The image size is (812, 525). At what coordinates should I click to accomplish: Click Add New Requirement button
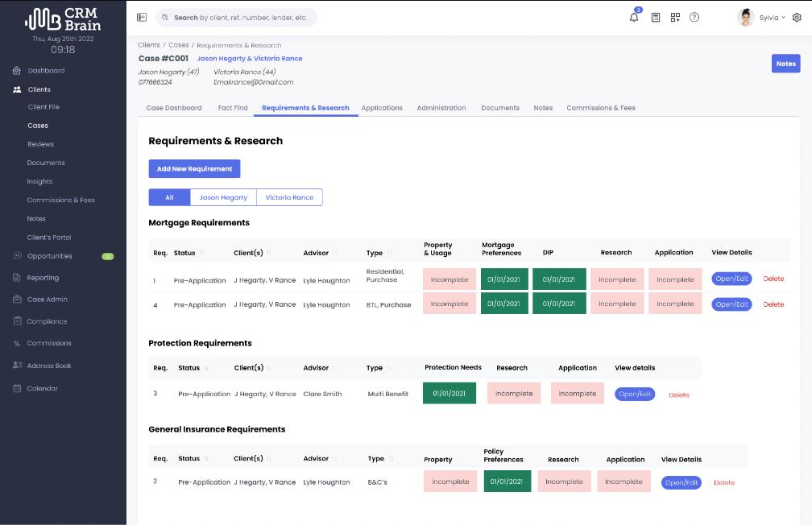point(194,169)
